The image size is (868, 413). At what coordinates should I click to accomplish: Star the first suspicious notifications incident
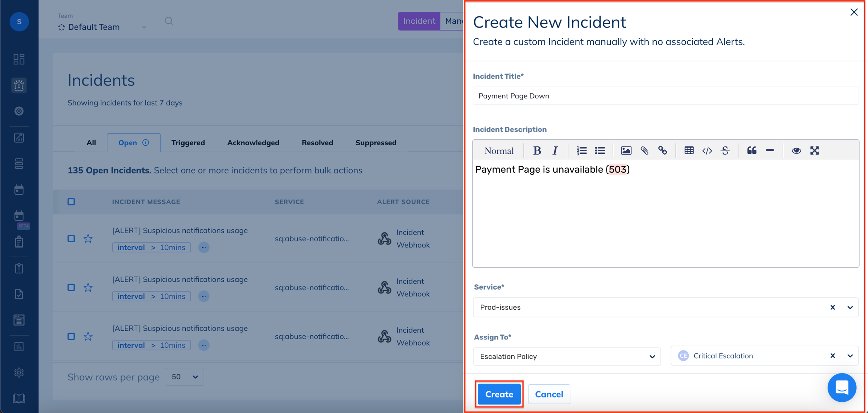tap(88, 239)
